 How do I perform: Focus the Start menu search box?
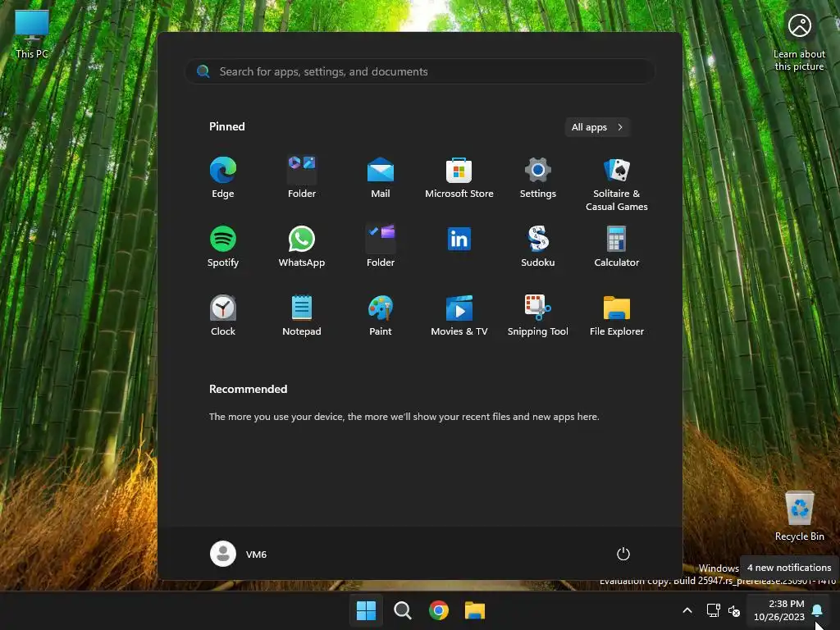pyautogui.click(x=420, y=71)
